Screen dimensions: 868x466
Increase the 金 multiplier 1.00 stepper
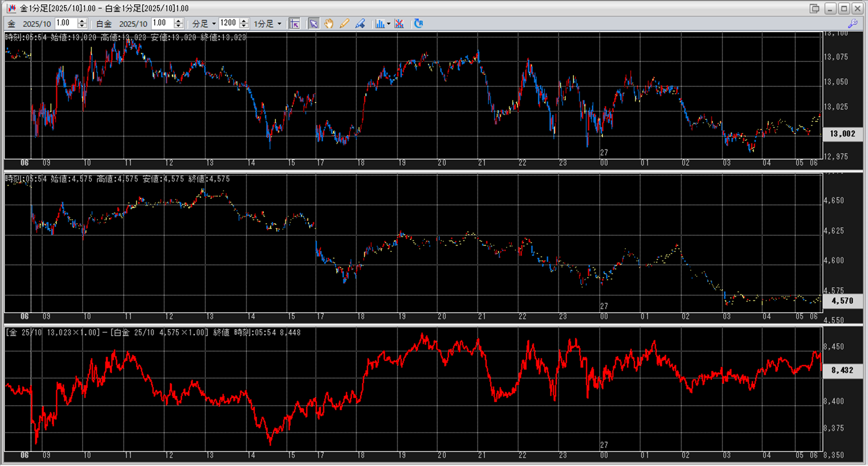click(82, 21)
